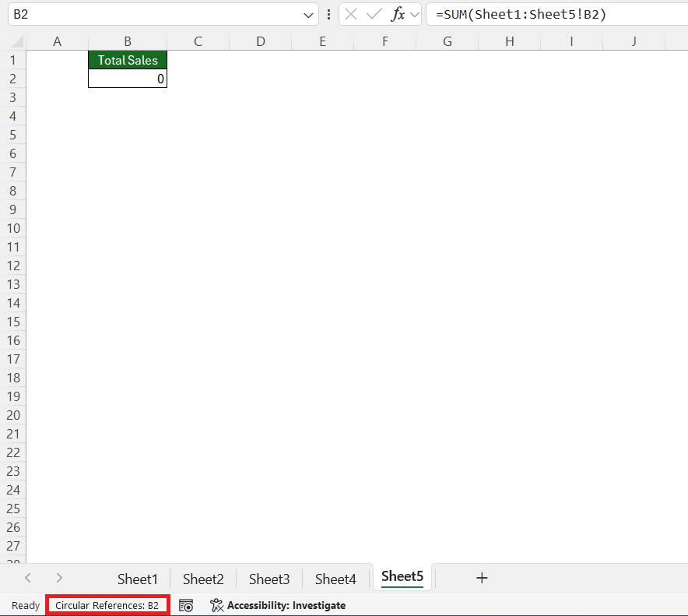Open the formula bar three-dot options handle

(328, 15)
